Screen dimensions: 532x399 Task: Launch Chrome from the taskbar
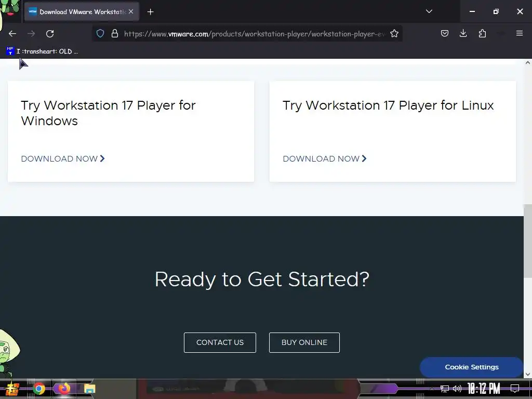click(39, 389)
